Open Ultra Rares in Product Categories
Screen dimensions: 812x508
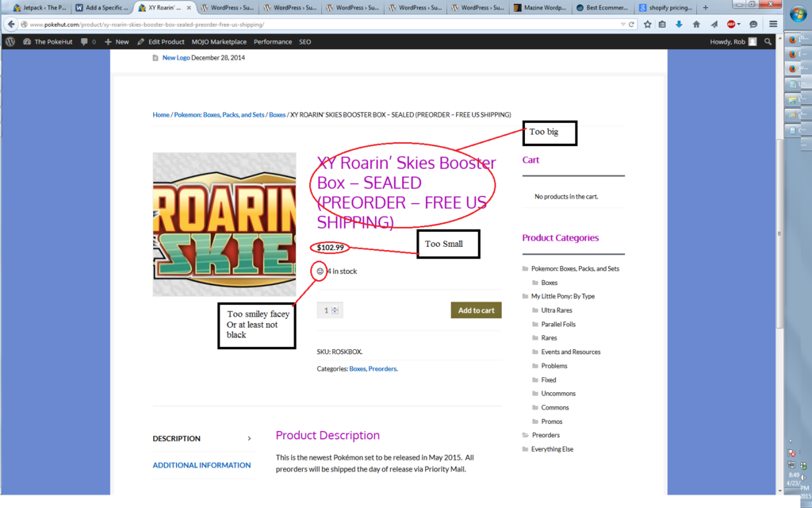556,310
